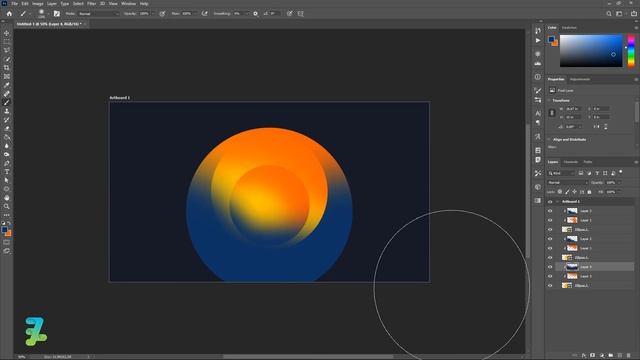Select the Path Selection tool
640x360 pixels.
[x=7, y=180]
